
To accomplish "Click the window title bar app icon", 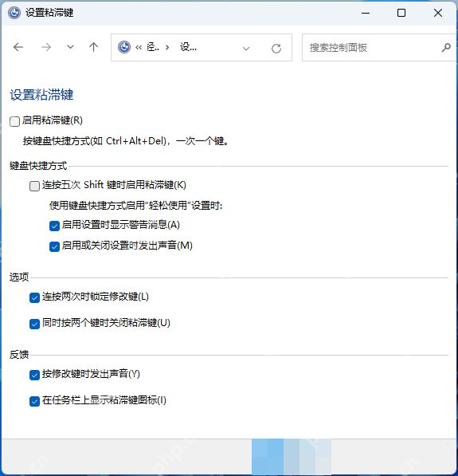I will tap(14, 13).
